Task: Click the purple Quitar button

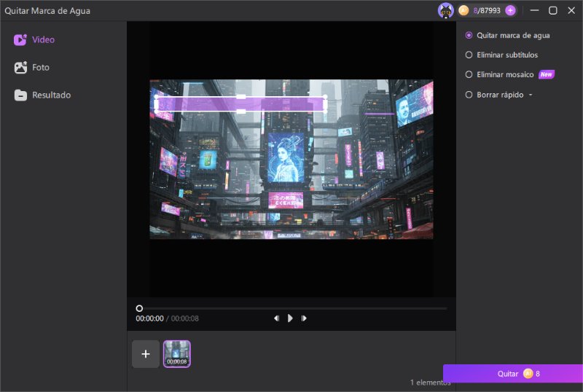Action: pyautogui.click(x=513, y=373)
